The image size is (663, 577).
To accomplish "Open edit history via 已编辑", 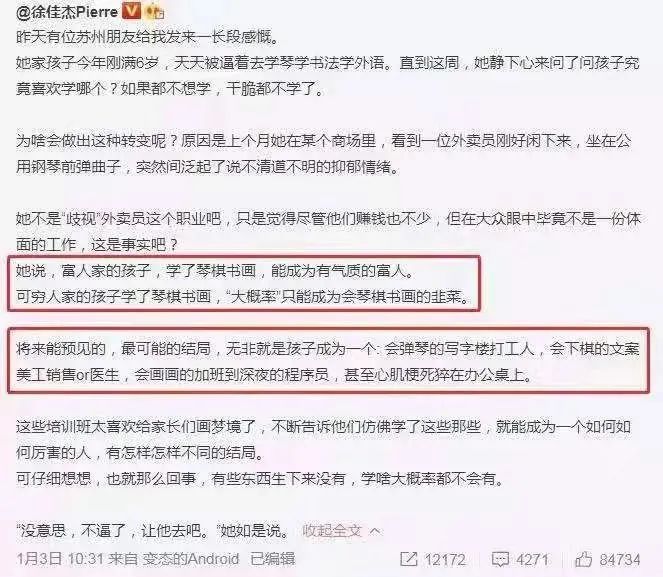I will coord(272,559).
